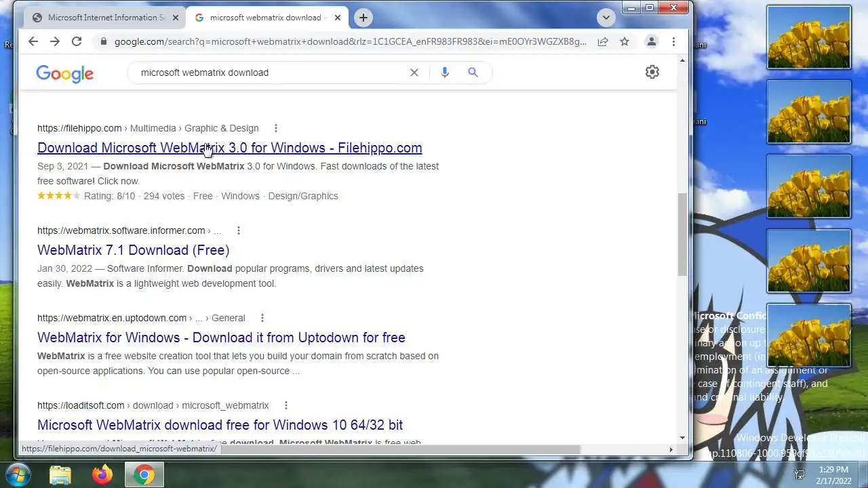868x488 pixels.
Task: Close the microsoft webmatrix download tab
Action: (338, 18)
